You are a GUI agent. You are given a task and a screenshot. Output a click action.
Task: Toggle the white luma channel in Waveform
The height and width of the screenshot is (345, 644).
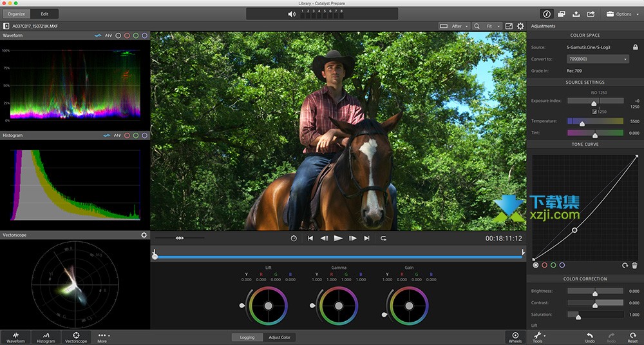[x=118, y=35]
